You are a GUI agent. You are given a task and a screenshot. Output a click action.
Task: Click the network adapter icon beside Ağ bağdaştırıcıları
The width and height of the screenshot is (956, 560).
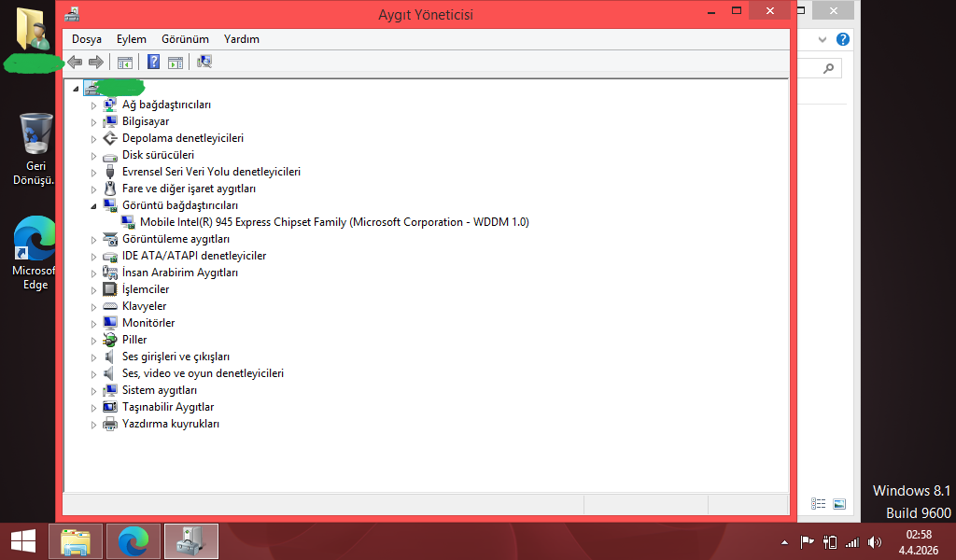pyautogui.click(x=110, y=105)
